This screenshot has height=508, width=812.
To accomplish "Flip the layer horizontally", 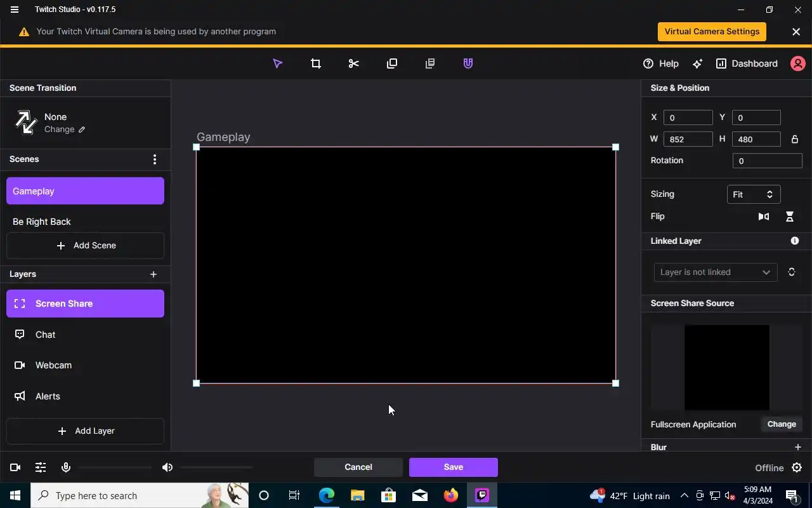I will coord(764,217).
